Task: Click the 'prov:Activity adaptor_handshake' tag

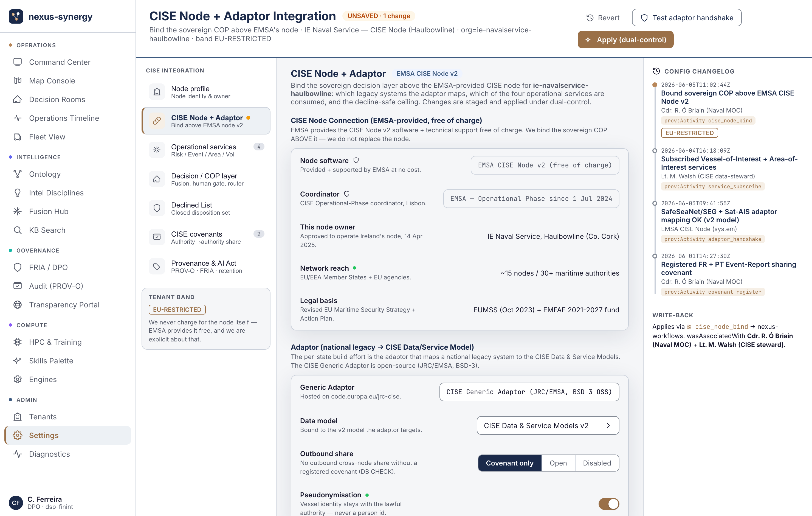Action: [x=712, y=239]
